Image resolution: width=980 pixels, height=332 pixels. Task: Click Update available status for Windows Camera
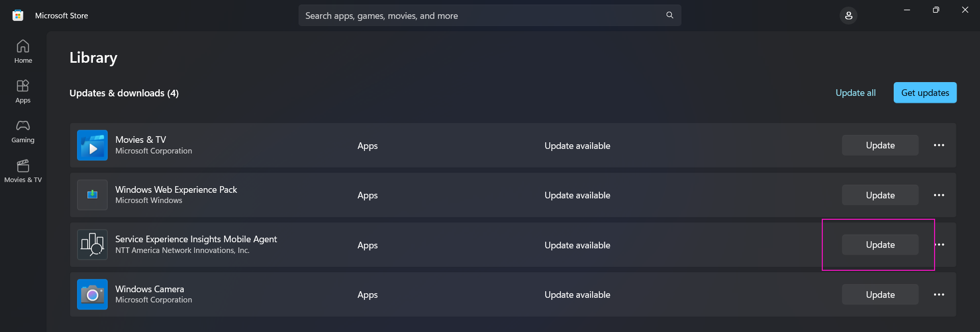(577, 295)
